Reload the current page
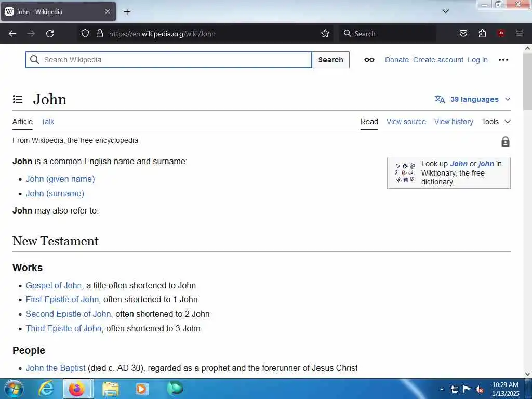The height and width of the screenshot is (399, 532). (50, 34)
